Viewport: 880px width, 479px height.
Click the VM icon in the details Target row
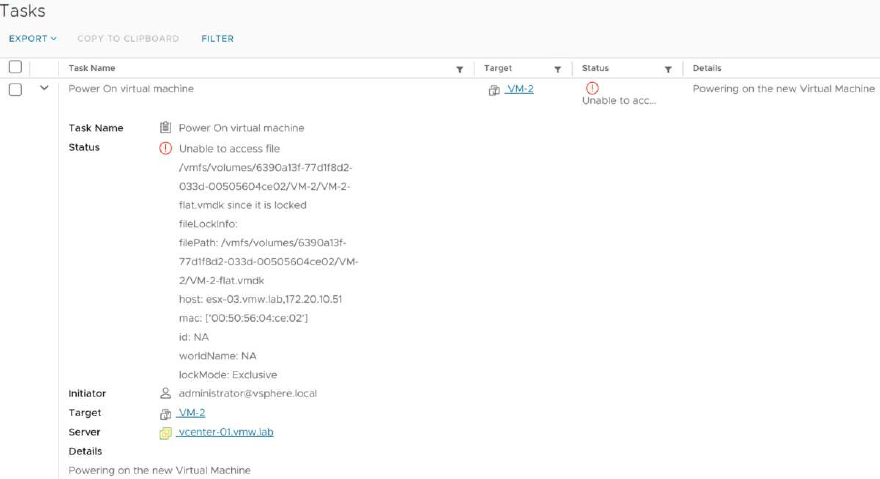point(166,414)
